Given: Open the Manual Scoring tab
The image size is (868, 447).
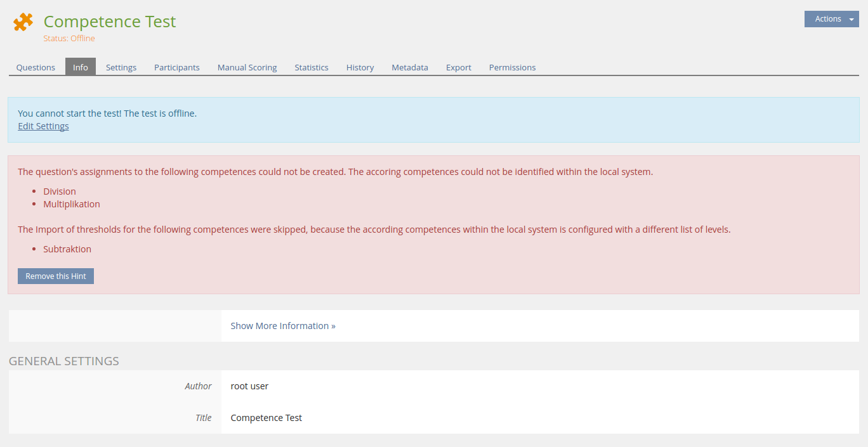Looking at the screenshot, I should click(247, 67).
